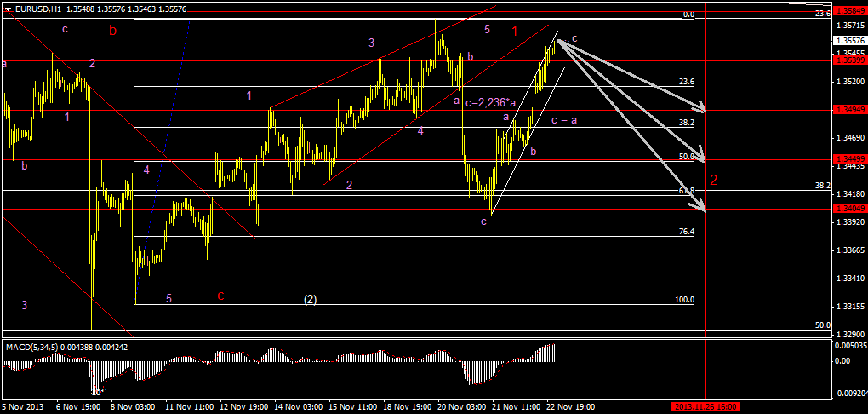This screenshot has width=868, height=414.
Task: Select the 'c = a' wave annotation
Action: click(565, 120)
